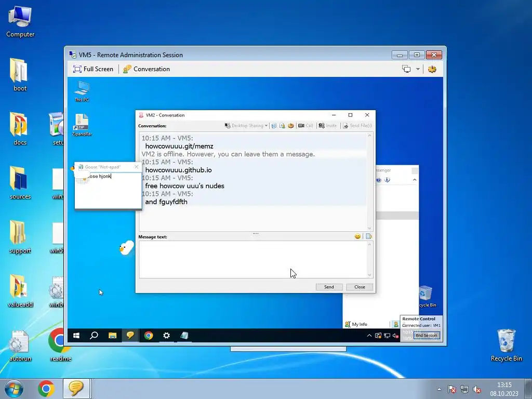Open the remote Windows Start menu
Image resolution: width=532 pixels, height=399 pixels.
pos(76,336)
